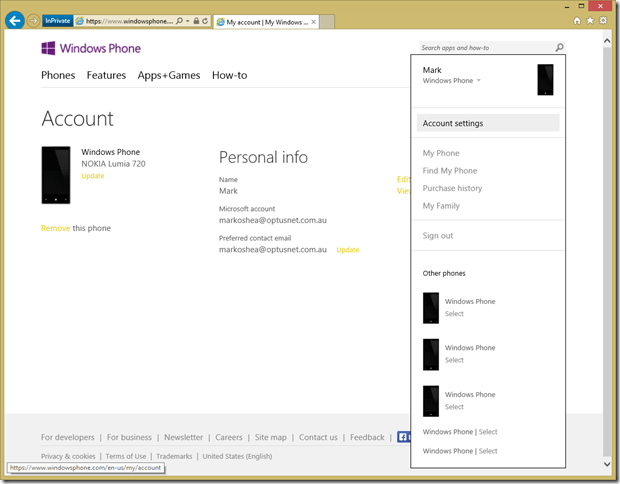
Task: Open the Careers footer link
Action: pyautogui.click(x=229, y=437)
